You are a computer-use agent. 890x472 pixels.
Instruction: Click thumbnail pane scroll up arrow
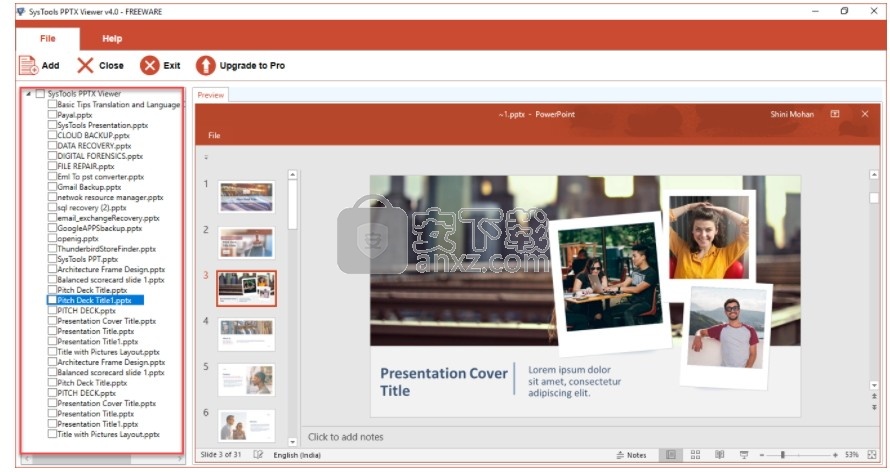292,175
